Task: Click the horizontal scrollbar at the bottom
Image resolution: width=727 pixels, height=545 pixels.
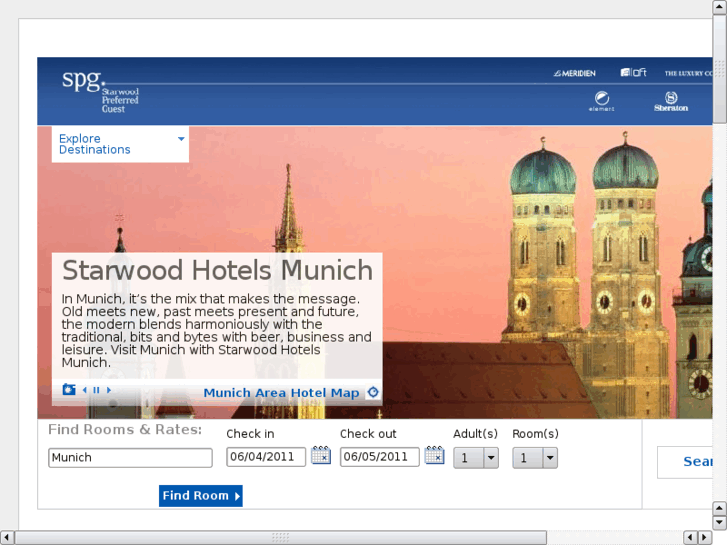Action: pos(280,538)
